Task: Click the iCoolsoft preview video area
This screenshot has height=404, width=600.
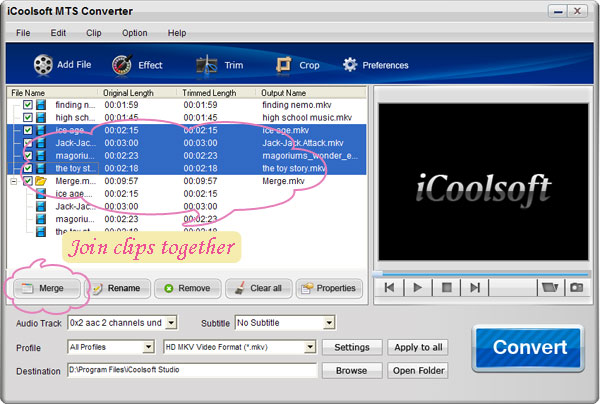Action: [x=483, y=182]
